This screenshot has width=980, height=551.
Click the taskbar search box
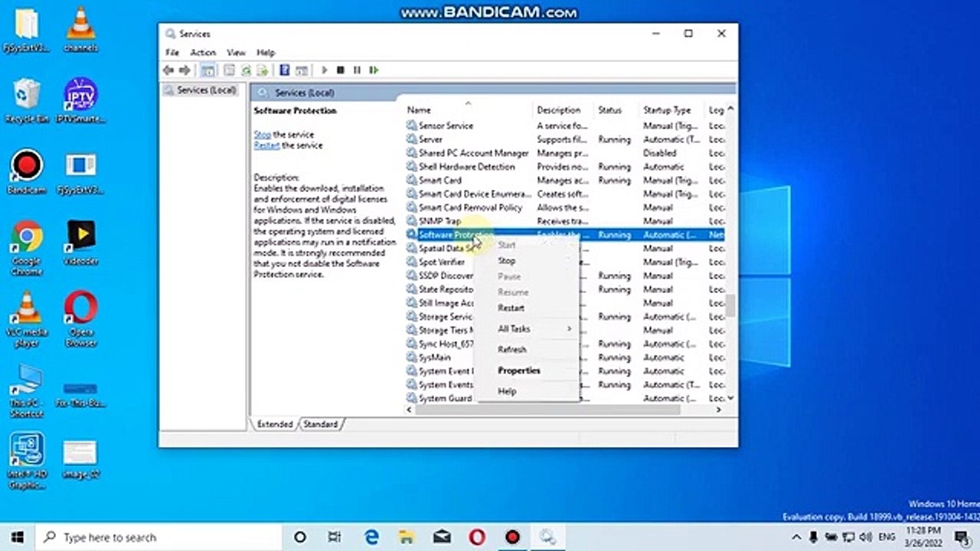click(160, 537)
